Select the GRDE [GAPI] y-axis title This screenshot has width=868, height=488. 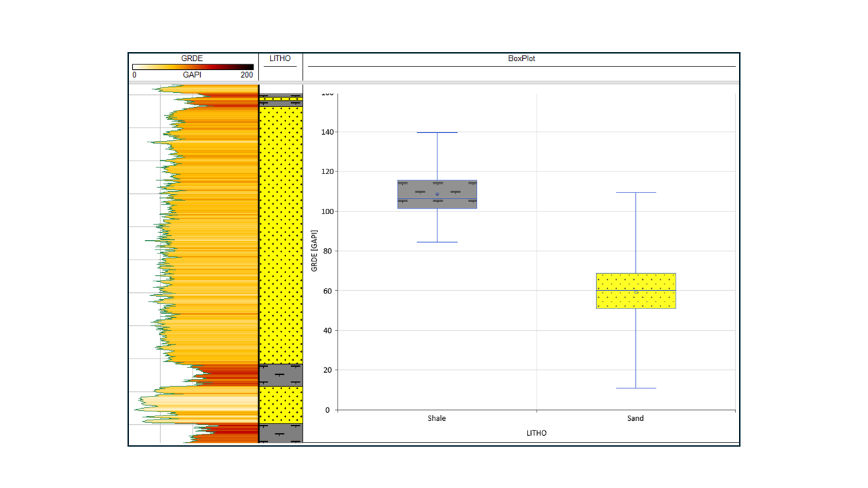tap(315, 251)
